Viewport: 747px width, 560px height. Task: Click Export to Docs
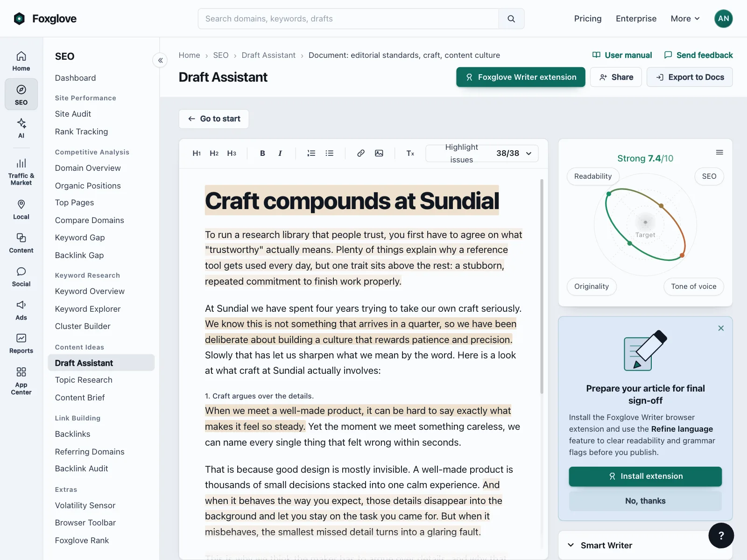690,77
